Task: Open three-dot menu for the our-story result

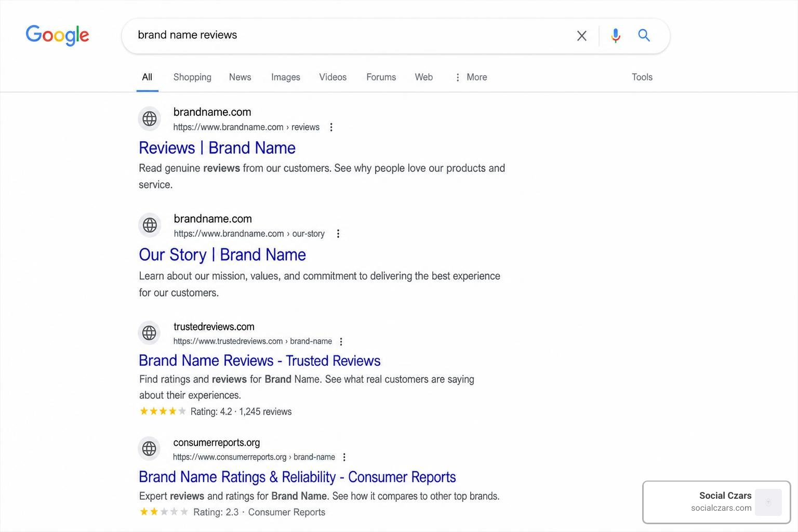Action: tap(338, 234)
